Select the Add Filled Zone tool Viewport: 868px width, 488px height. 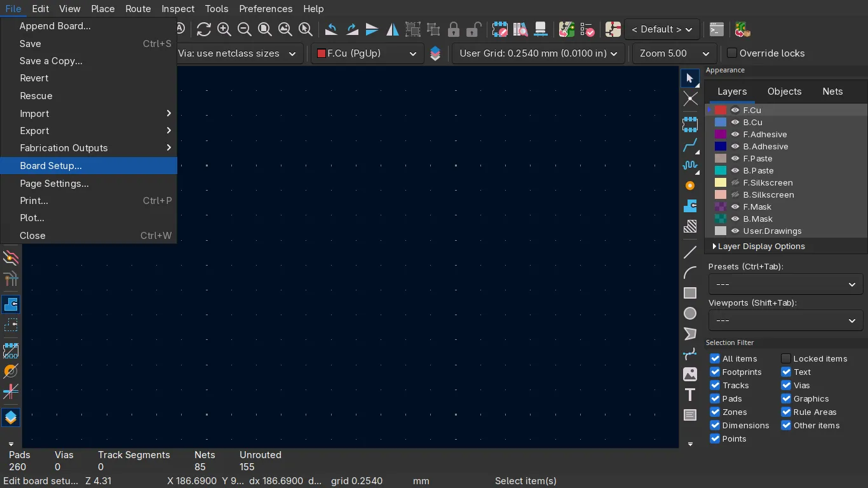pos(690,206)
